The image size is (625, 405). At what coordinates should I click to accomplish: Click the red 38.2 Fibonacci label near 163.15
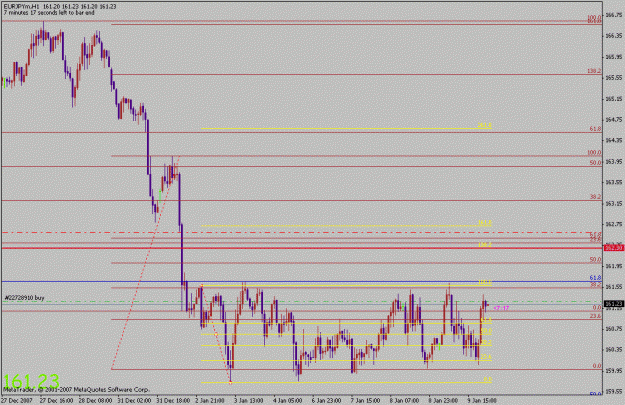click(x=596, y=197)
